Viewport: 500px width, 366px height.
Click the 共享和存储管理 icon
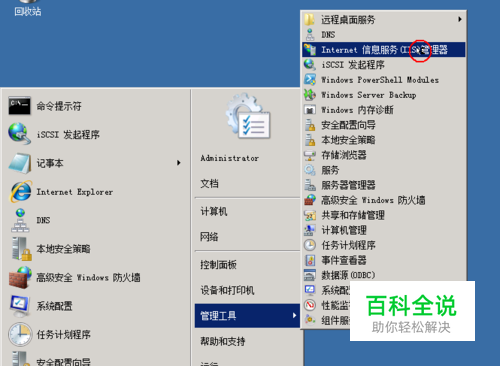coord(310,215)
